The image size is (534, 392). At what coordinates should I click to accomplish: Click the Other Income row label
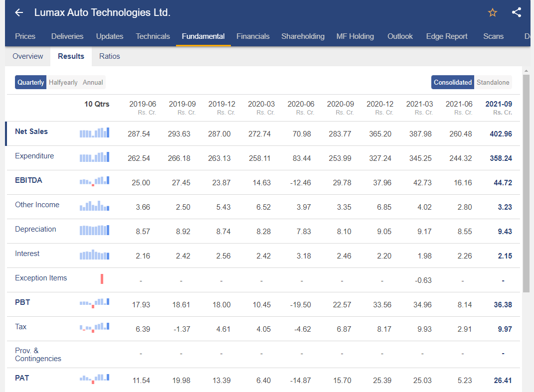(37, 205)
